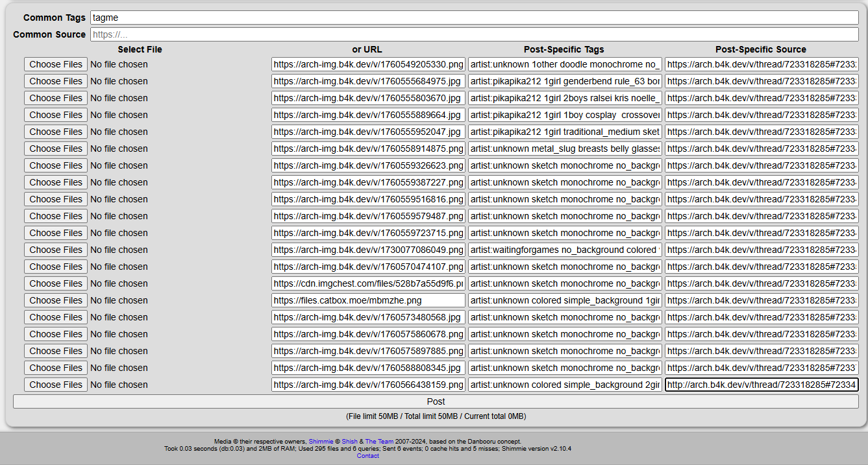Edit the URL field with 1760555803670.jpg
The width and height of the screenshot is (868, 465).
click(x=368, y=98)
